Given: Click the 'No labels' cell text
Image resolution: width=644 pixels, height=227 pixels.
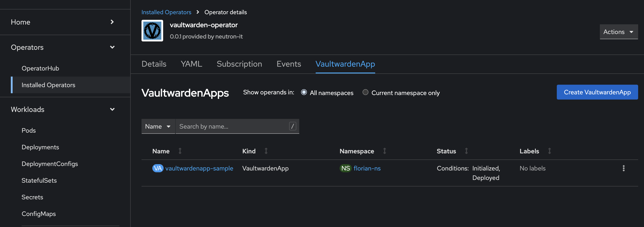Looking at the screenshot, I should (532, 168).
